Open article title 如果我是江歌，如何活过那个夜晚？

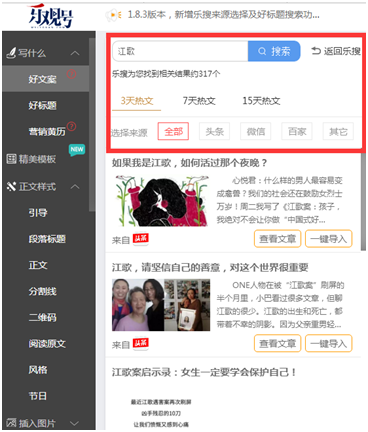189,163
